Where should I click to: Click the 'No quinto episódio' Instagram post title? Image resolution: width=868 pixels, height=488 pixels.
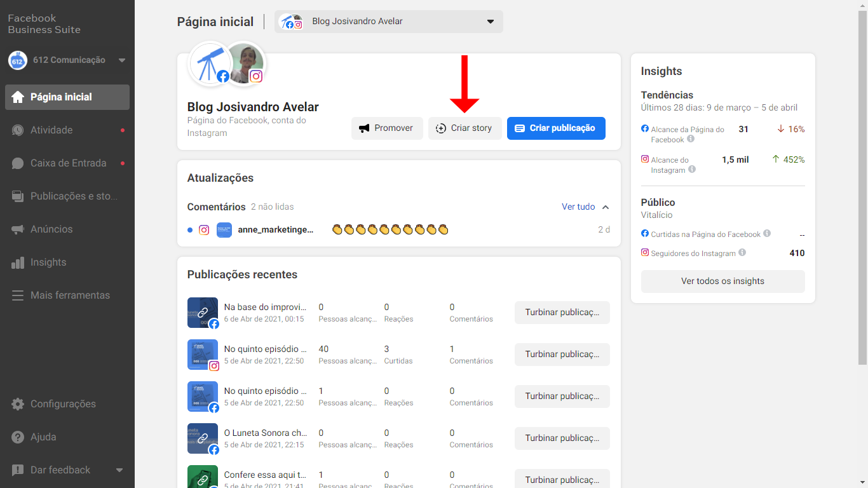266,349
